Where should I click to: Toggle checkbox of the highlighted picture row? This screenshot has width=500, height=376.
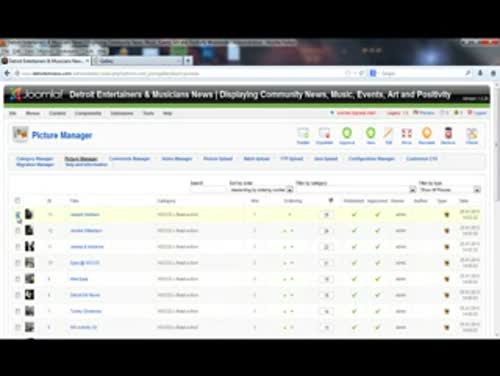[18, 214]
